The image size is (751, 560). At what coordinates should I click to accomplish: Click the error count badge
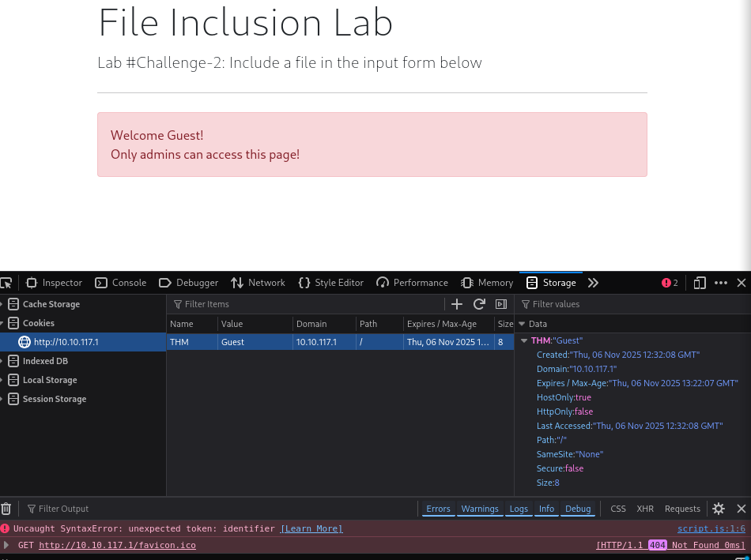(670, 283)
